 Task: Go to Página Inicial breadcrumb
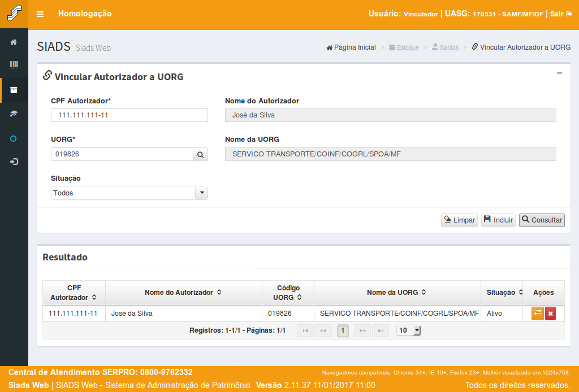351,47
